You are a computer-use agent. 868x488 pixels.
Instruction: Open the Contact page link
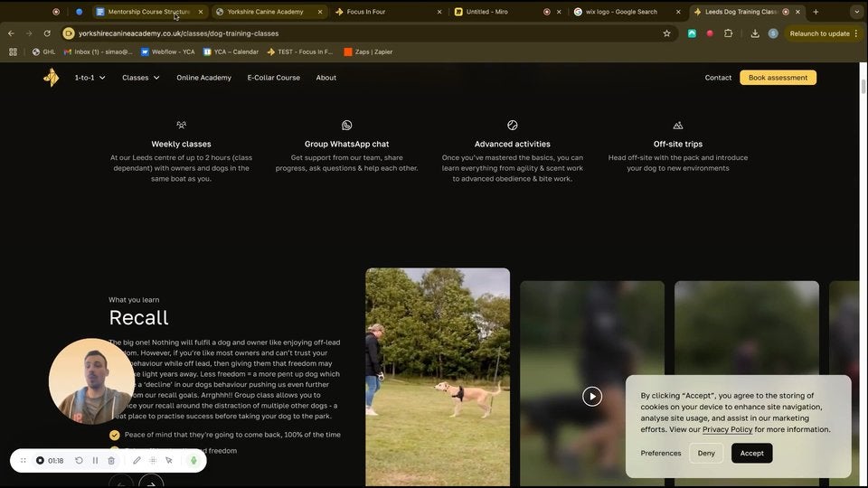point(718,78)
